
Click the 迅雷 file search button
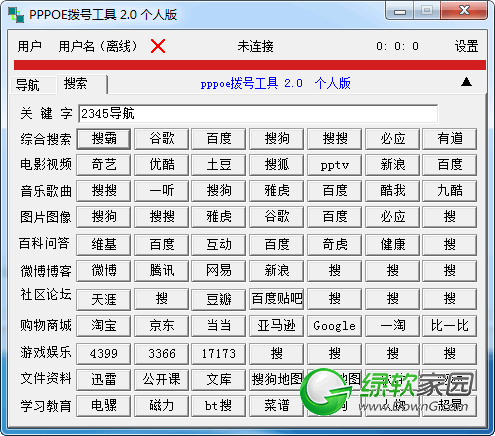click(104, 380)
